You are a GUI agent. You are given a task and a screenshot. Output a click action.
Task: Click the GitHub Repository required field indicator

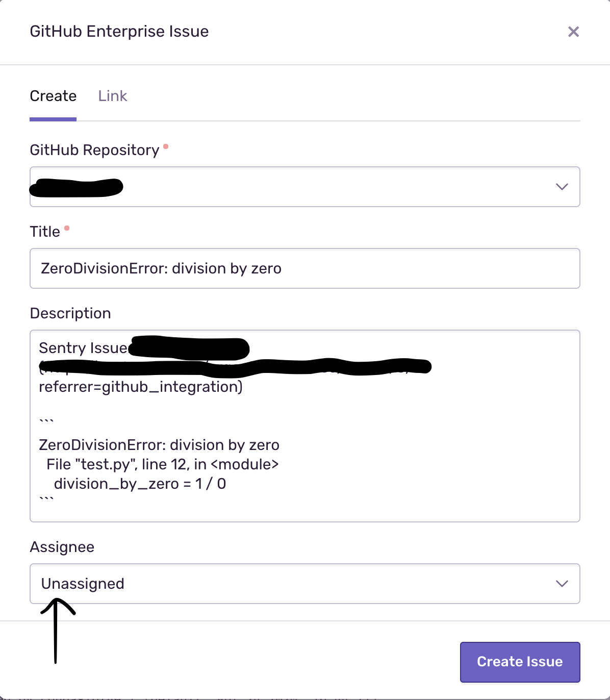(166, 146)
